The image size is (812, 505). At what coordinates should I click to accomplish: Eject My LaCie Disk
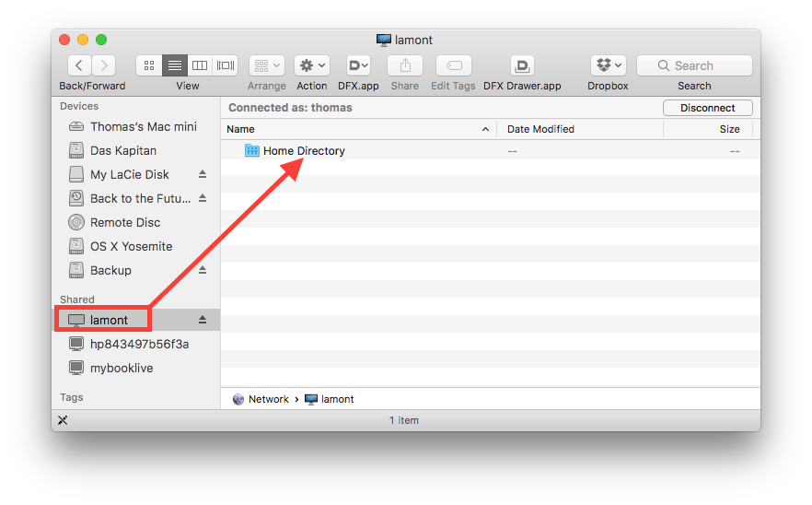(x=203, y=174)
